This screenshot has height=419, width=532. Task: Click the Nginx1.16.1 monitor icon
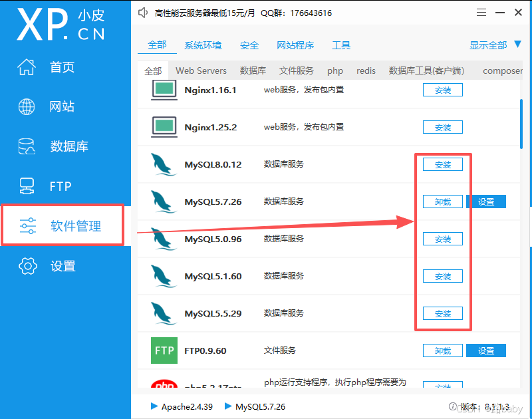[x=164, y=90]
